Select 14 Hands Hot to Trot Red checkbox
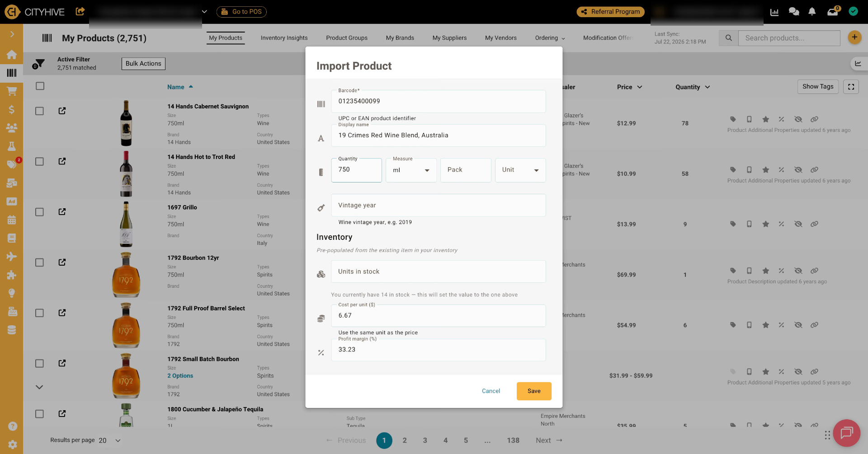 coord(40,162)
